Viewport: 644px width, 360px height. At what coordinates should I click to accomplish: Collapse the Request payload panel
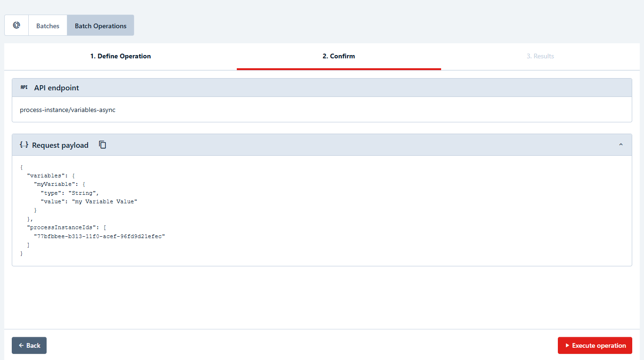point(620,145)
